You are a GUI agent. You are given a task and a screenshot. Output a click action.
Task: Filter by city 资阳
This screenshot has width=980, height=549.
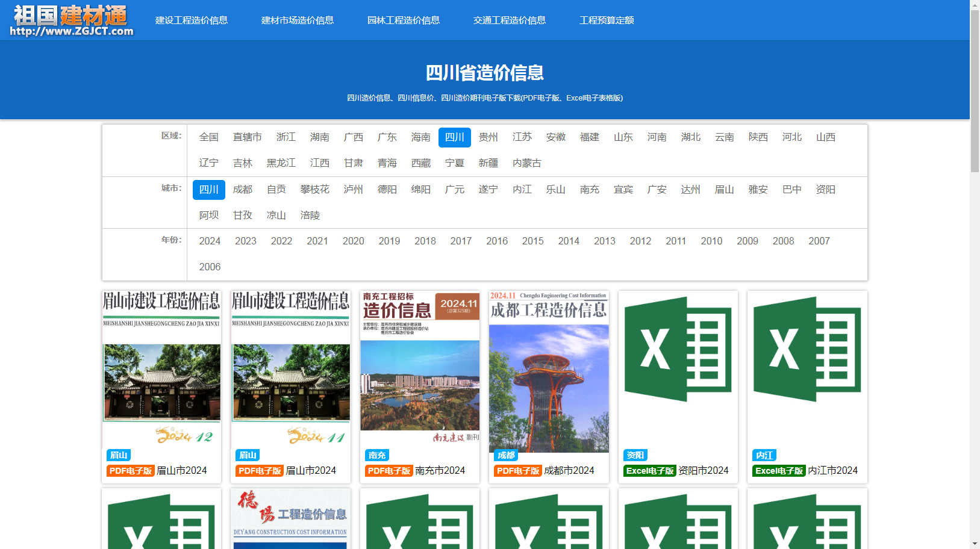[826, 190]
